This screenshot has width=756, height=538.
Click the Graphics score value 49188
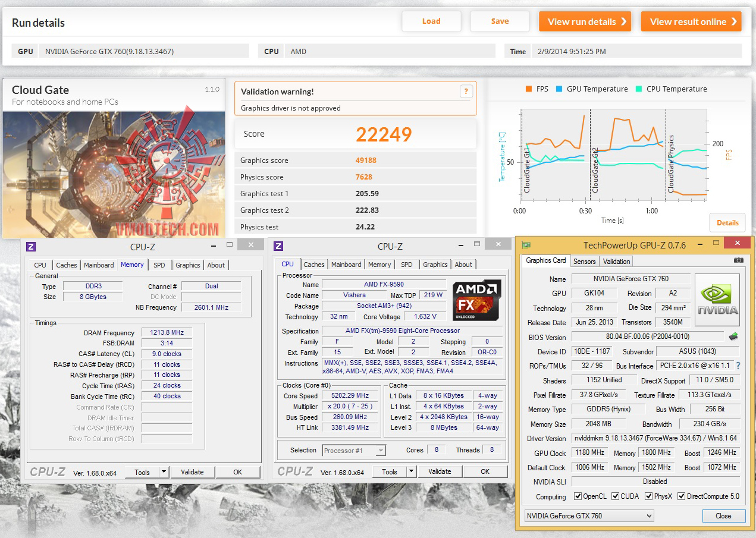[x=366, y=161]
